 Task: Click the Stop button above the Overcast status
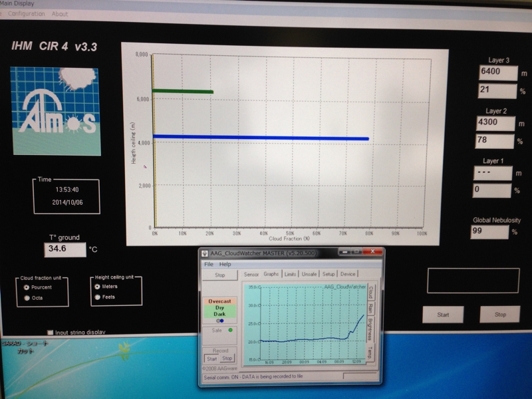coord(219,275)
